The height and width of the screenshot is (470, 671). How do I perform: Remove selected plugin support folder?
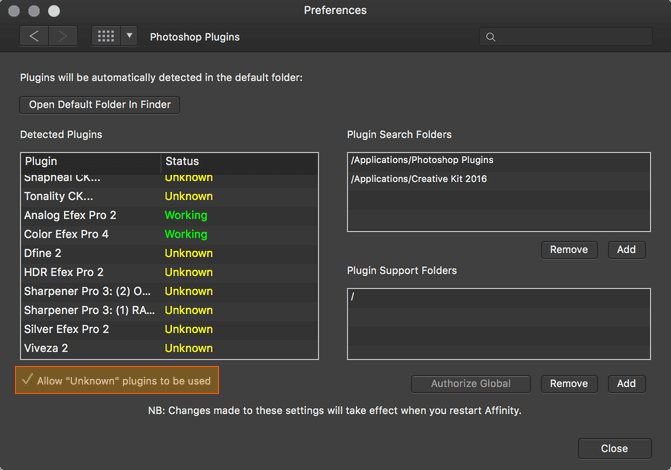click(569, 384)
